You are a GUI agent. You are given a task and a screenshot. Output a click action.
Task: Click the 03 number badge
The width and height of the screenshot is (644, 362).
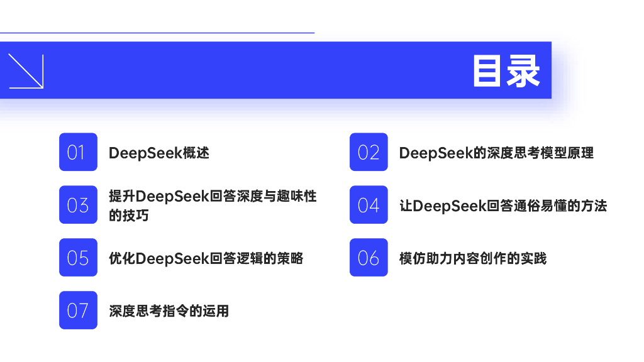coord(78,204)
